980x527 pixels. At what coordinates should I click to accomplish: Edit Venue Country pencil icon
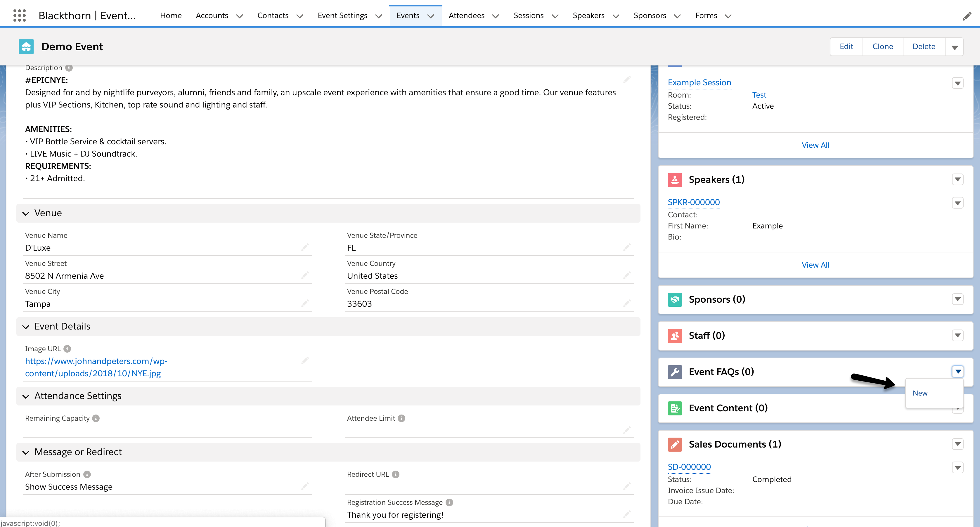click(x=627, y=275)
